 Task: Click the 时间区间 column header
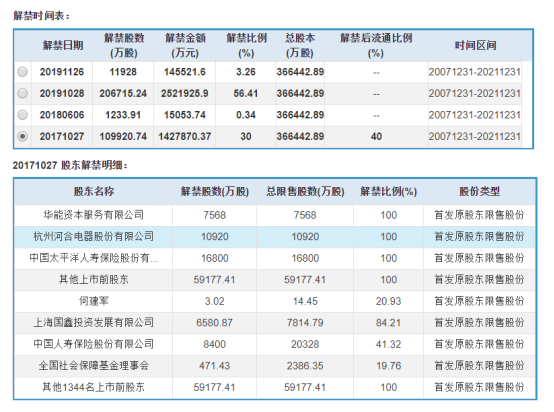click(475, 46)
